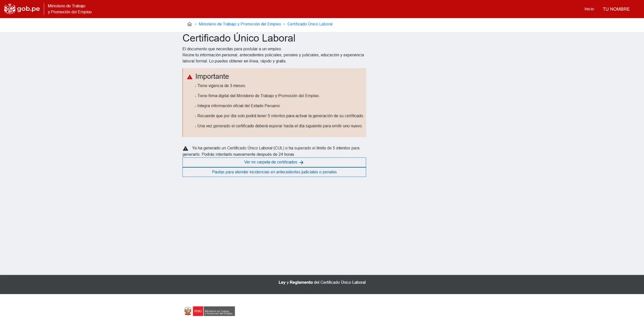Click the Certificado Único Laboral breadcrumb link
The height and width of the screenshot is (324, 644).
click(310, 24)
